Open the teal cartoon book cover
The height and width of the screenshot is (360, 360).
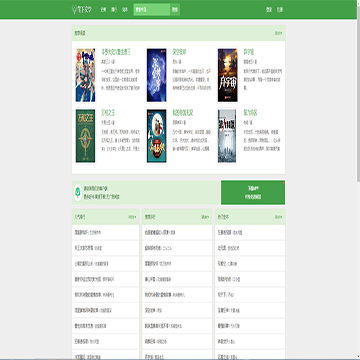157,136
